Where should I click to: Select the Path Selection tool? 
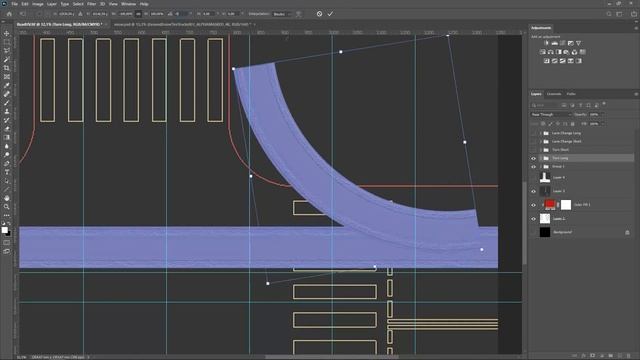7,181
